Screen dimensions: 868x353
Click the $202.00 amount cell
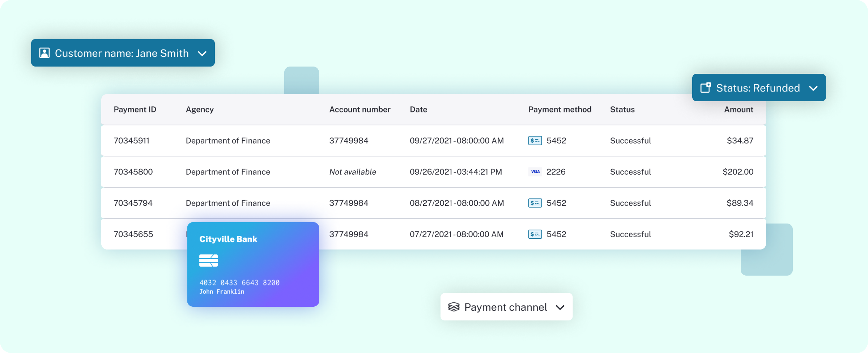[x=738, y=171]
